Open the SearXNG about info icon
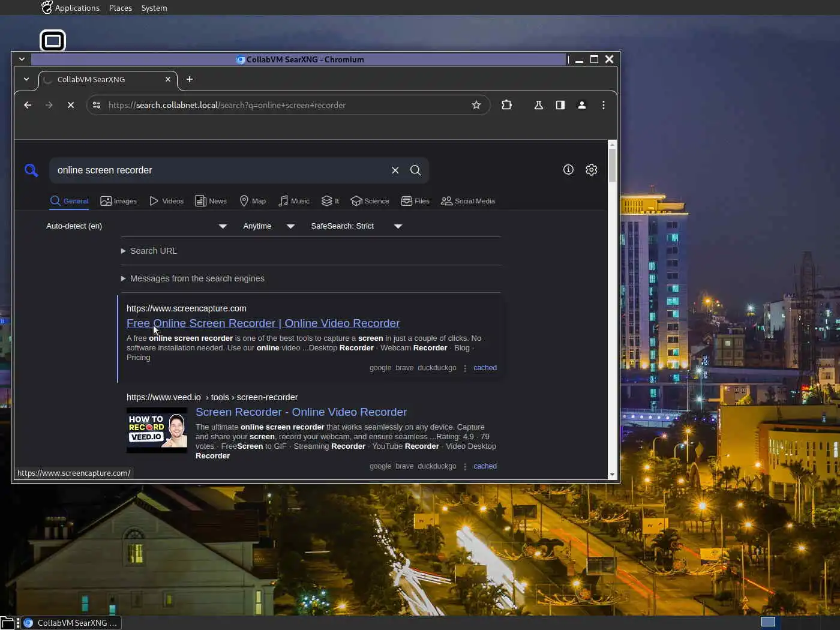 (568, 170)
